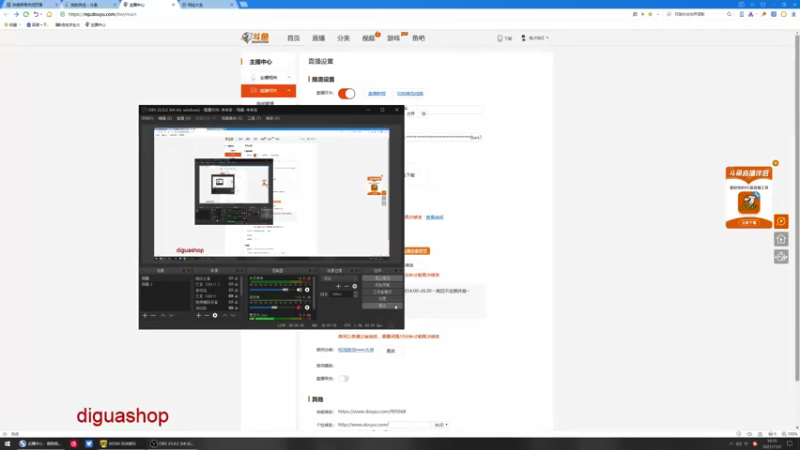Screen dimensions: 800x450
Task: Add a scene transition with plus icon
Action: [338, 286]
